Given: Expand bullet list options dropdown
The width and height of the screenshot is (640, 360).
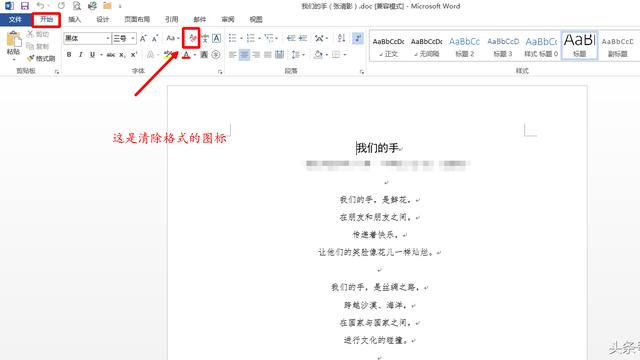Looking at the screenshot, I should point(241,39).
